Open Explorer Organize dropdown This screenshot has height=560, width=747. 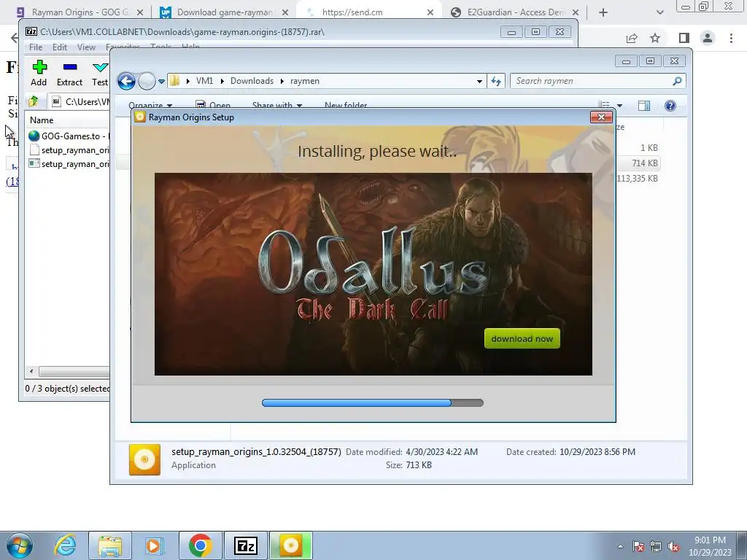(150, 105)
